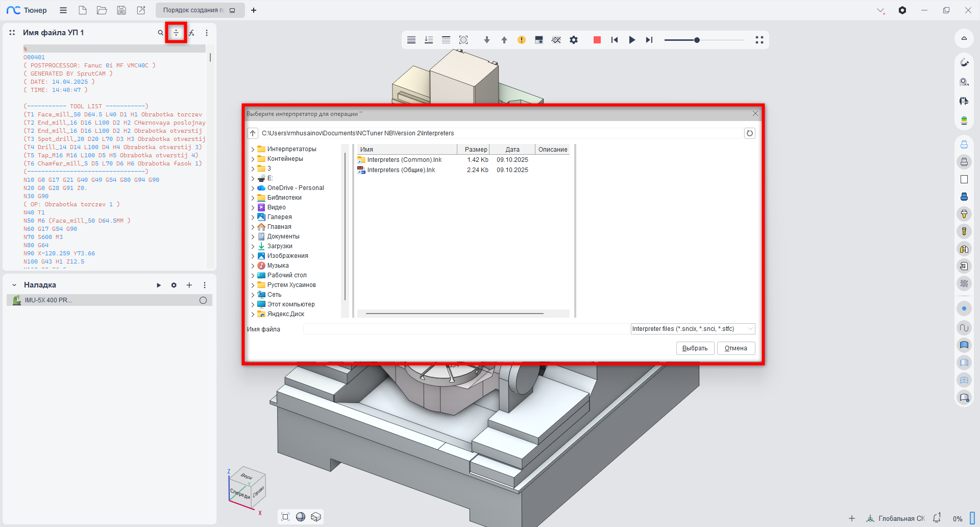This screenshot has height=527, width=980.
Task: Click the add plus icon in Наладка panel
Action: 189,285
